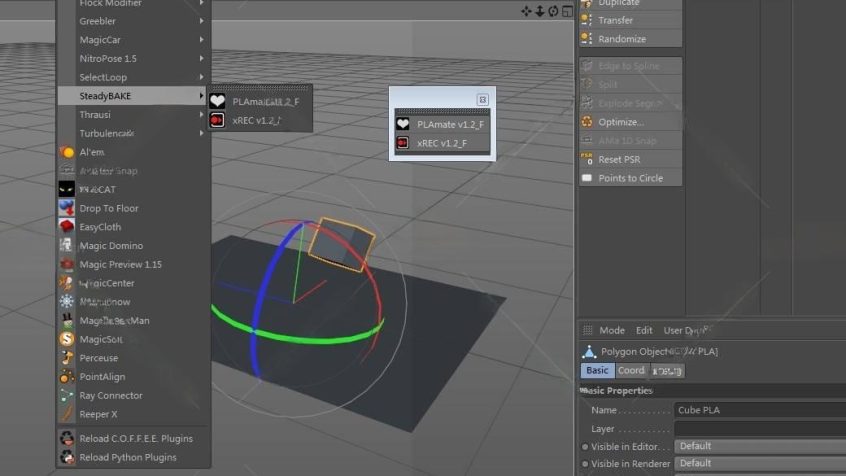Toggle the Visible in Renderer keyframe dot

[585, 464]
